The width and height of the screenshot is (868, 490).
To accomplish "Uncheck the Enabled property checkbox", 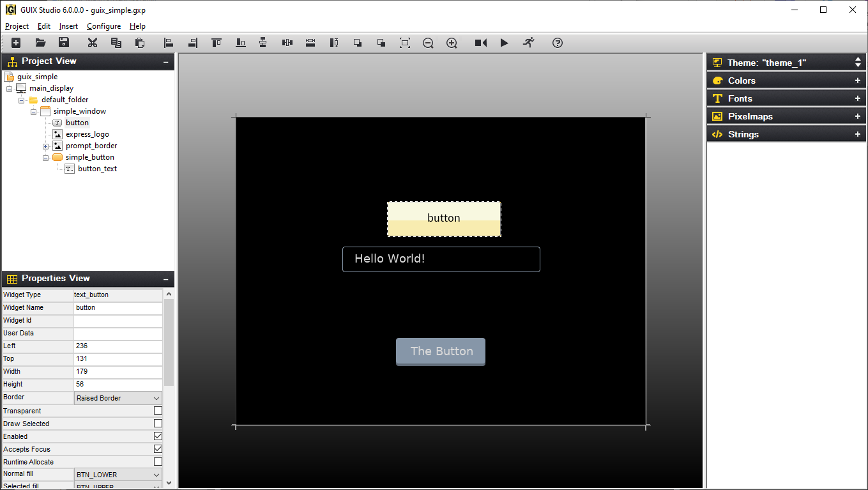I will pyautogui.click(x=158, y=436).
